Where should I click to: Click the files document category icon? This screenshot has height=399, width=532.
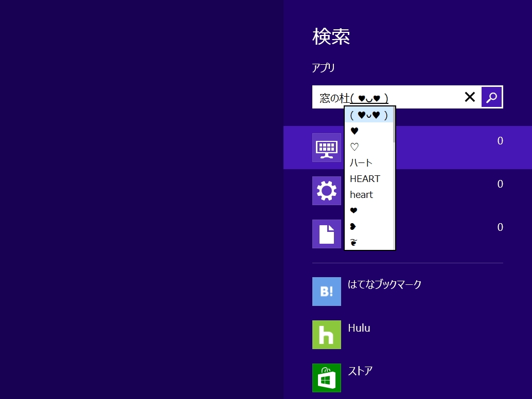pos(327,234)
